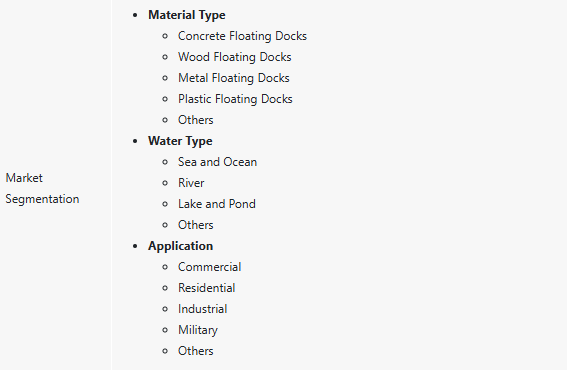Viewport: 567px width, 370px height.
Task: Select Concrete Floating Docks list item
Action: click(242, 36)
